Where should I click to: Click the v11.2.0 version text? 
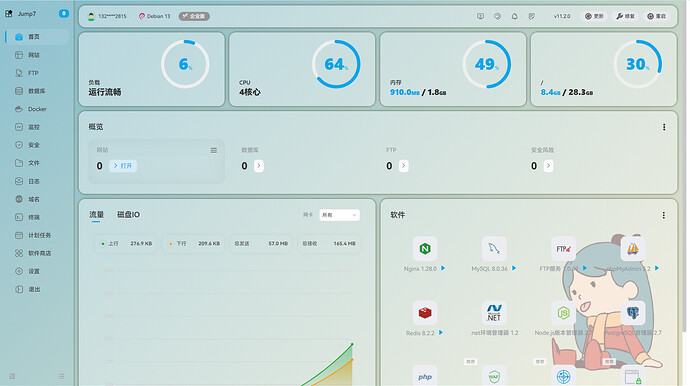562,16
